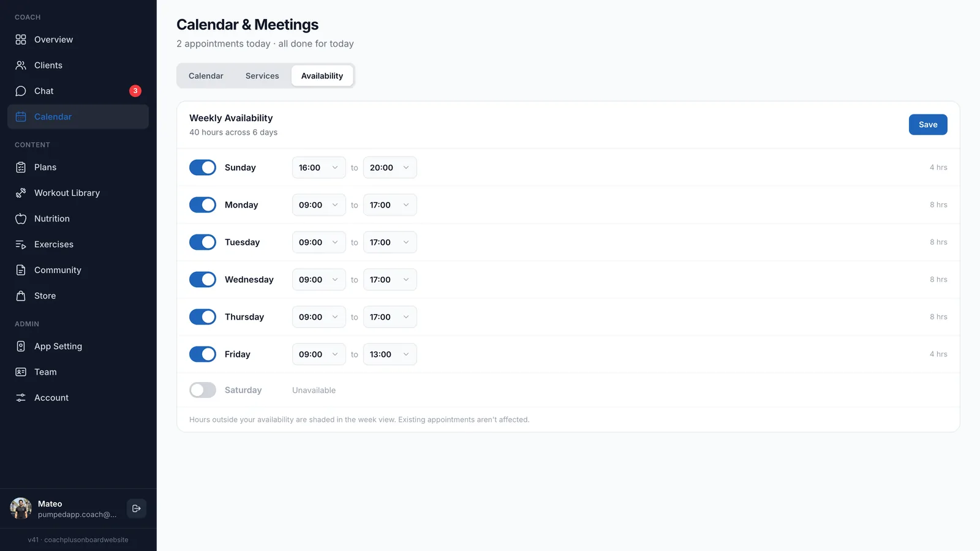Click the version v41 footer text
The image size is (980, 551).
(x=78, y=540)
